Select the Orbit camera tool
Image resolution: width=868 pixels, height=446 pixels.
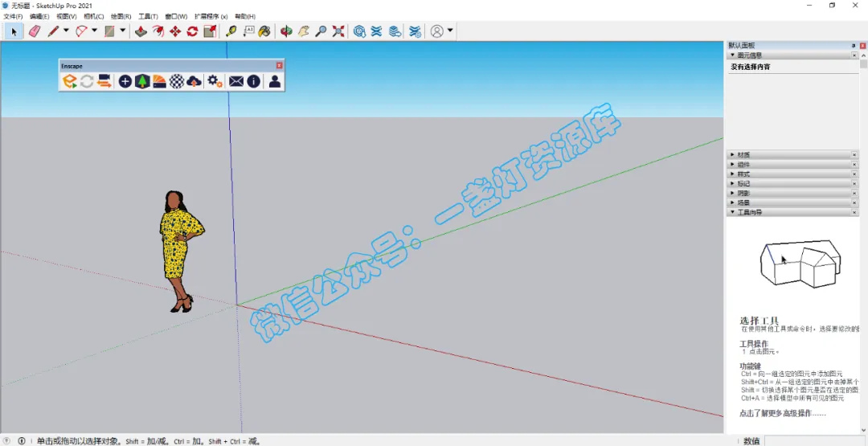coord(286,31)
